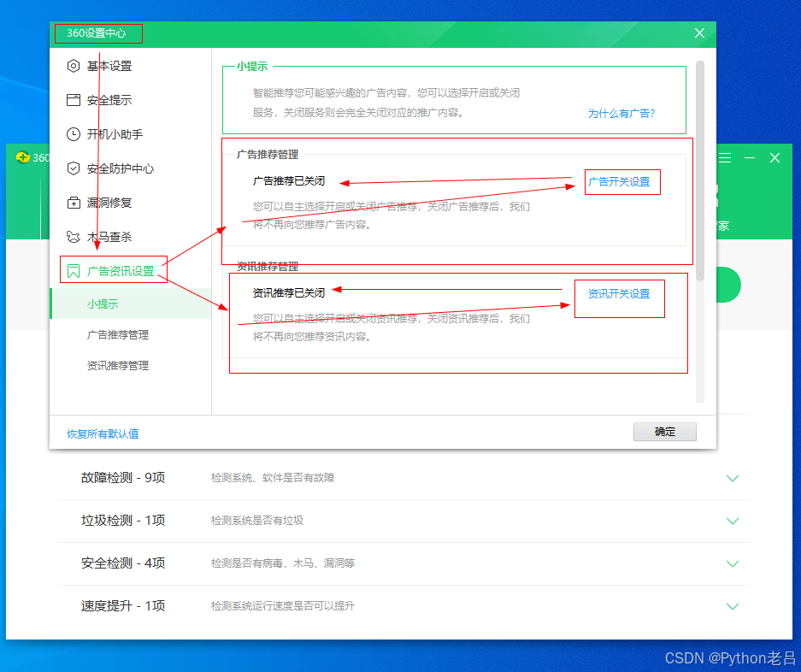Screen dimensions: 801x672
Task: Click 恢复所有默认值 link
Action: [x=103, y=433]
